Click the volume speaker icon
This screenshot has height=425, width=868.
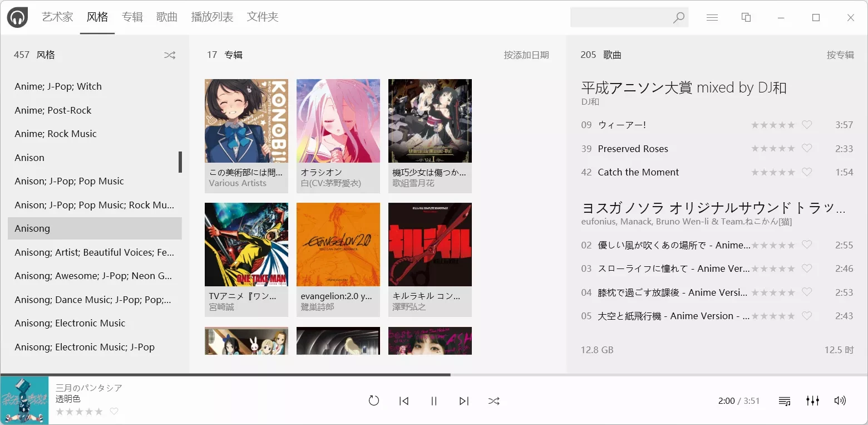click(840, 401)
